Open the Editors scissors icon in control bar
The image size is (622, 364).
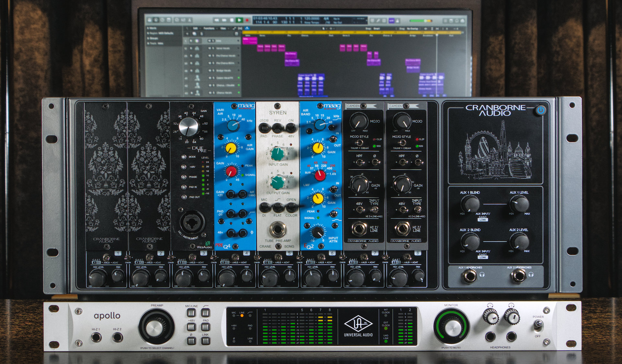coord(190,20)
